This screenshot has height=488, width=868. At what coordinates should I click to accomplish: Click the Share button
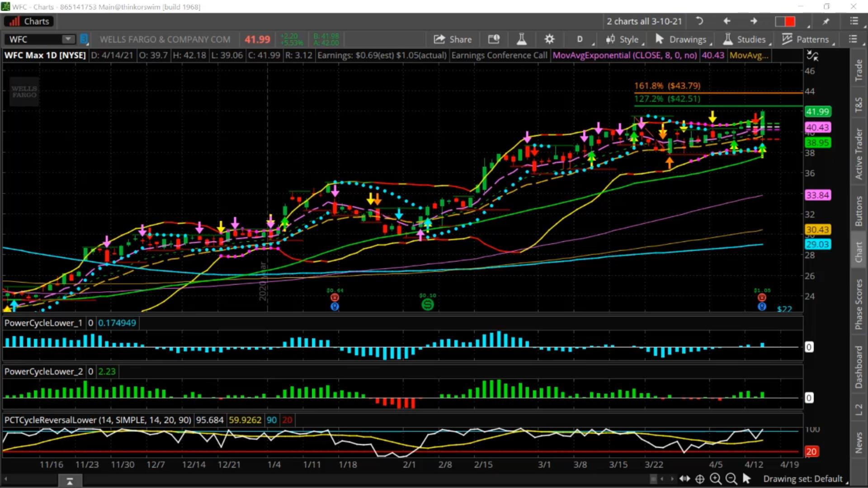point(453,39)
